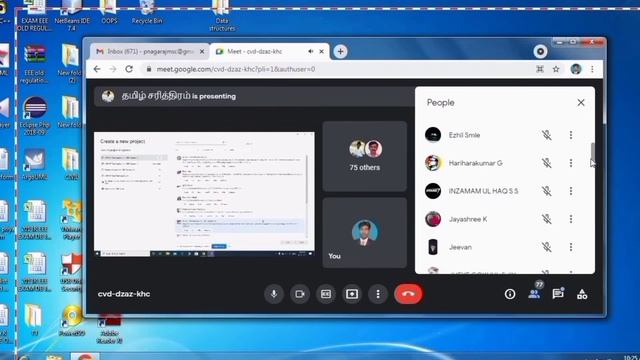
Task: Click the meeting code cvd-dzaz-khc
Action: [124, 294]
